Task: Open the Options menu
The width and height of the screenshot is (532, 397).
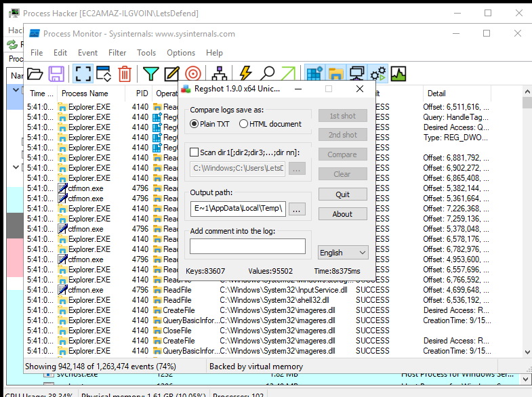Action: (x=181, y=53)
